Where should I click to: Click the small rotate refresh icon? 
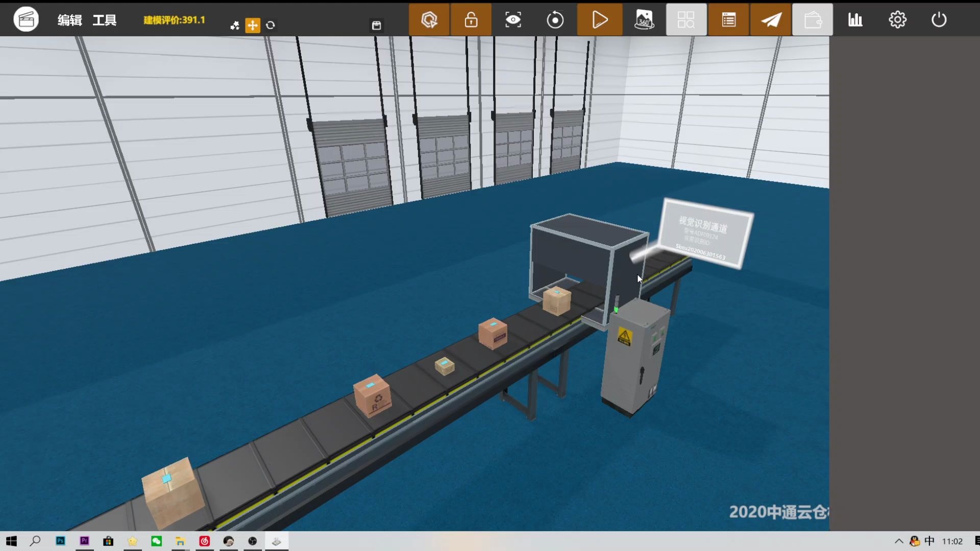[271, 25]
